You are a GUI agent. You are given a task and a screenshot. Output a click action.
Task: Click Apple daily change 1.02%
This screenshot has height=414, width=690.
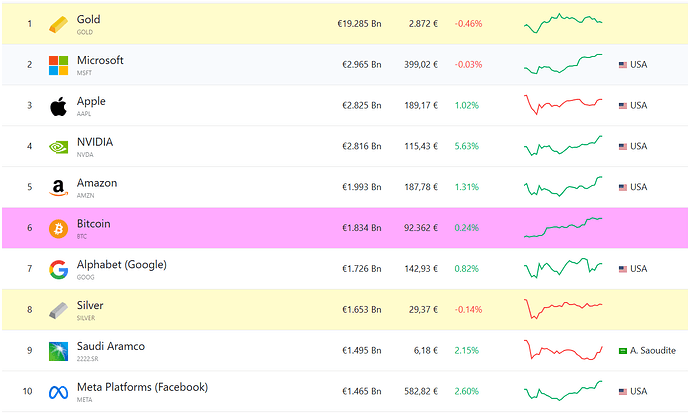pyautogui.click(x=466, y=106)
